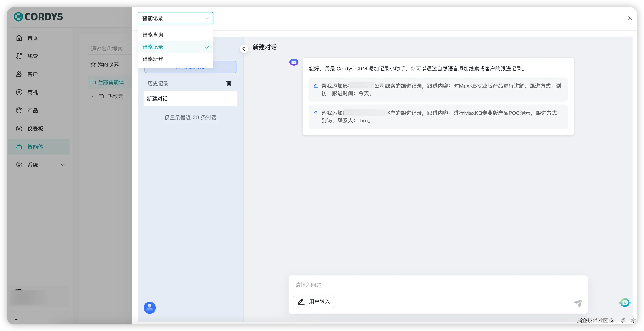
Task: Open the floating green chatbot icon
Action: pyautogui.click(x=625, y=303)
